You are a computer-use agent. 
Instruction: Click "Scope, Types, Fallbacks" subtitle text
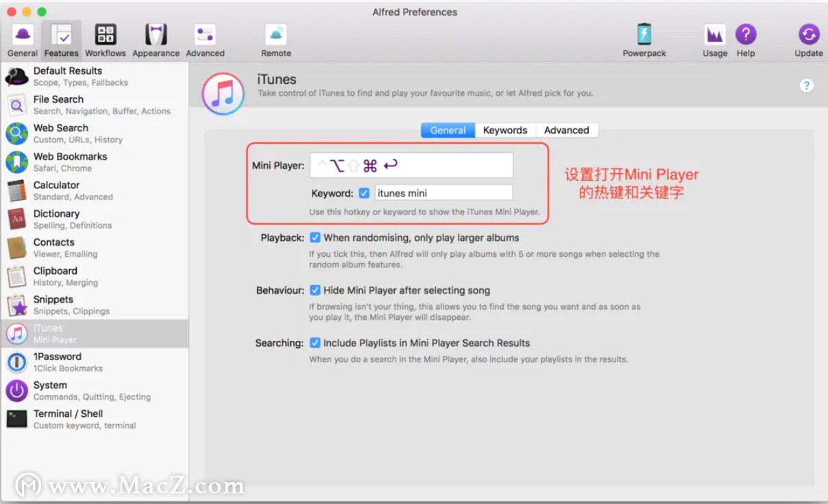pyautogui.click(x=81, y=83)
